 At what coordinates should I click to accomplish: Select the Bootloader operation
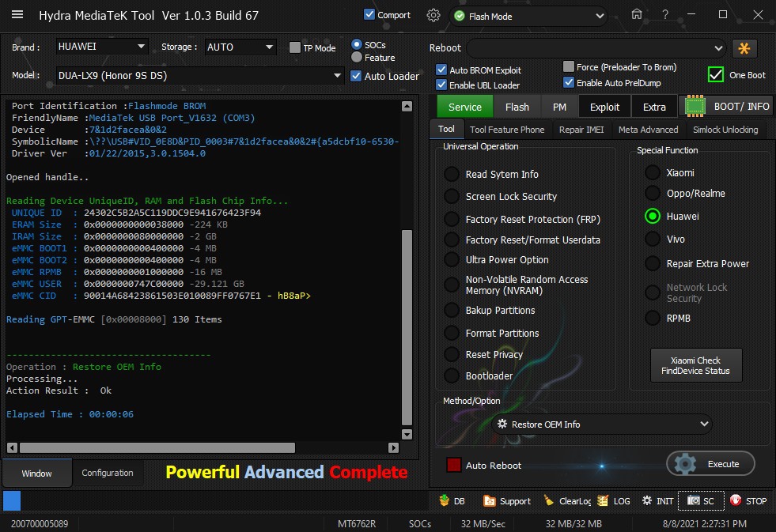click(452, 375)
